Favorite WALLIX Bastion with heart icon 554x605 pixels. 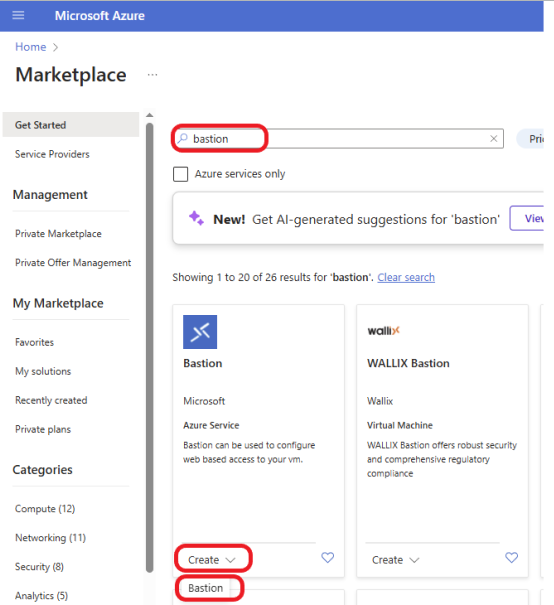tap(512, 558)
